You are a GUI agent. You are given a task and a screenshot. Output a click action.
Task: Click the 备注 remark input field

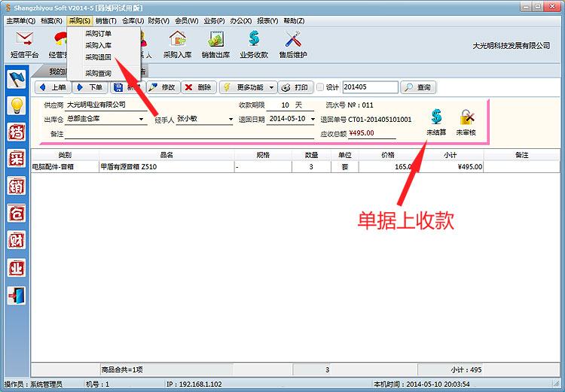pyautogui.click(x=188, y=134)
